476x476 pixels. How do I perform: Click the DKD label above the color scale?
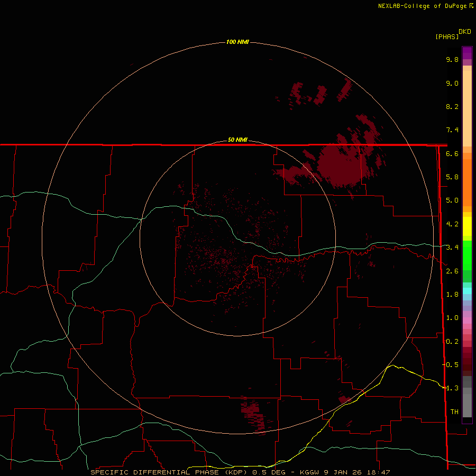(x=464, y=32)
